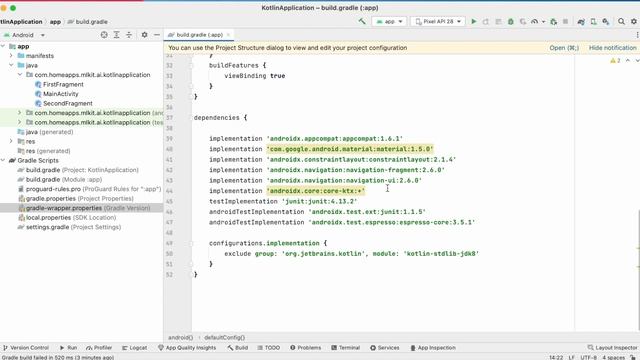
Task: Go to next highlighted problem arrow
Action: tap(637, 60)
